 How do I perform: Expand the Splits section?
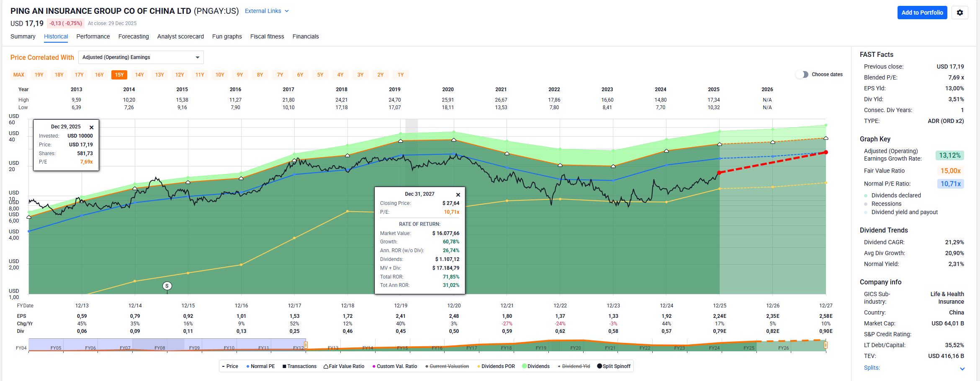coord(962,368)
